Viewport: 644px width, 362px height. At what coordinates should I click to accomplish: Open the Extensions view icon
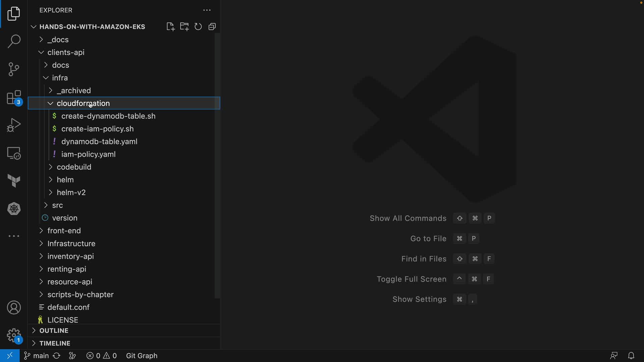click(x=14, y=98)
